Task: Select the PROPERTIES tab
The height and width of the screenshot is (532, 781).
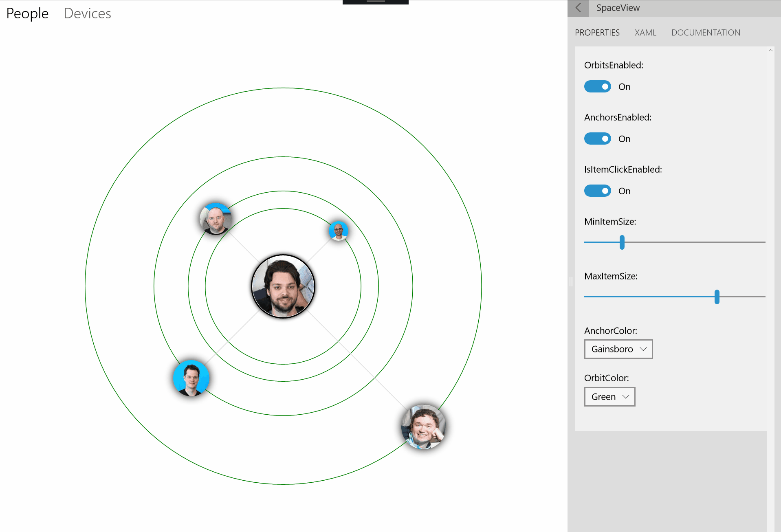Action: point(597,33)
